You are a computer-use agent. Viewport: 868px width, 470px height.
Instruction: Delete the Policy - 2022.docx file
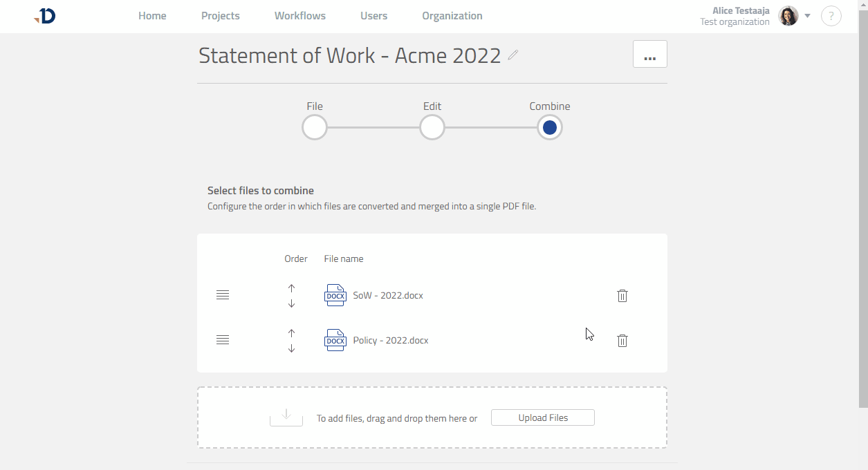click(x=622, y=341)
